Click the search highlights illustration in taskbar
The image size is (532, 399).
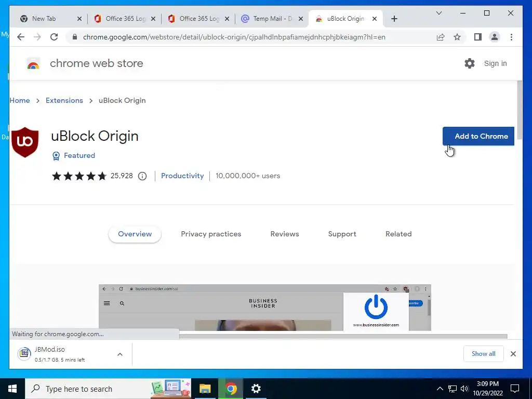click(170, 389)
